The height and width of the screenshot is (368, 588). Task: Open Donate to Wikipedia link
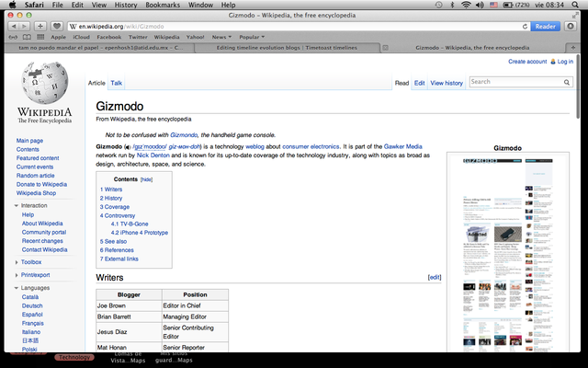[x=41, y=184]
